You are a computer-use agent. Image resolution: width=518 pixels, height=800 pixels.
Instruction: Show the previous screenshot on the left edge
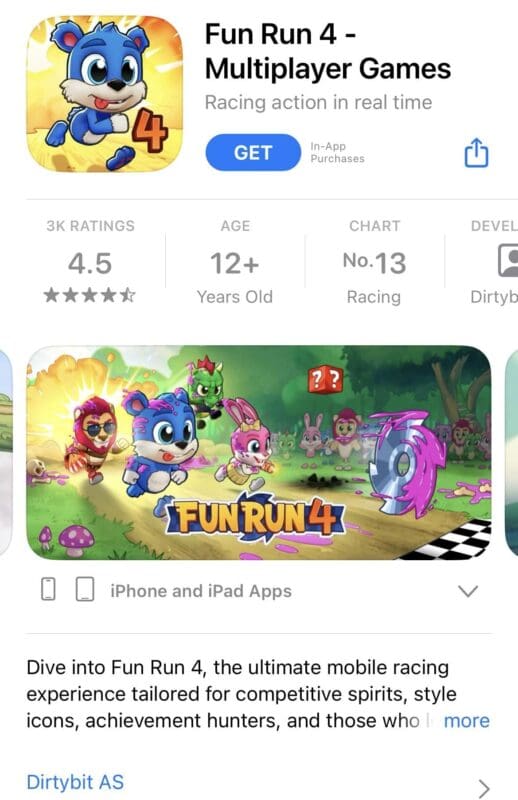coord(6,453)
